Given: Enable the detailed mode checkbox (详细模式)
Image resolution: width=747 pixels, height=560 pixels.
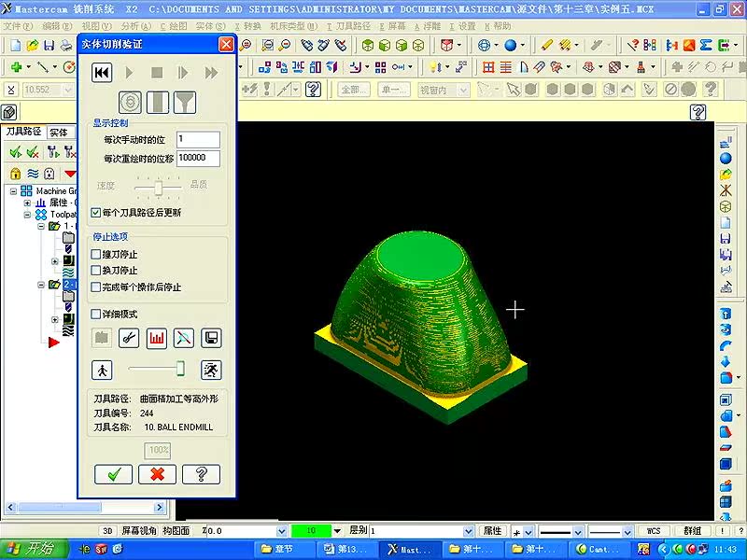Looking at the screenshot, I should 96,314.
